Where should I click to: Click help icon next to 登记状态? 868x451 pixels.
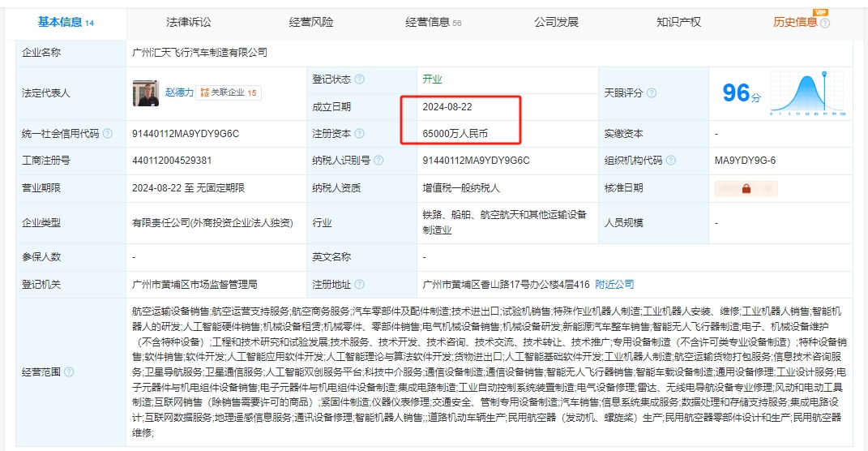[x=359, y=79]
